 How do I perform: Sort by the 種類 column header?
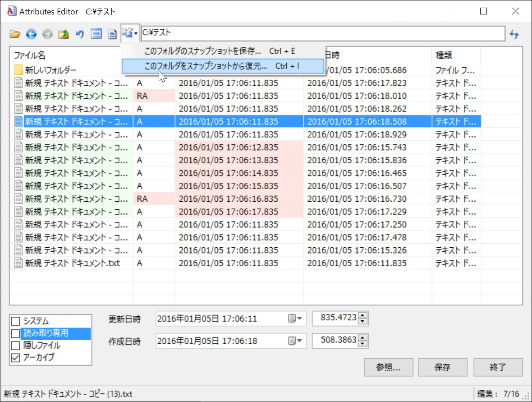tap(456, 55)
